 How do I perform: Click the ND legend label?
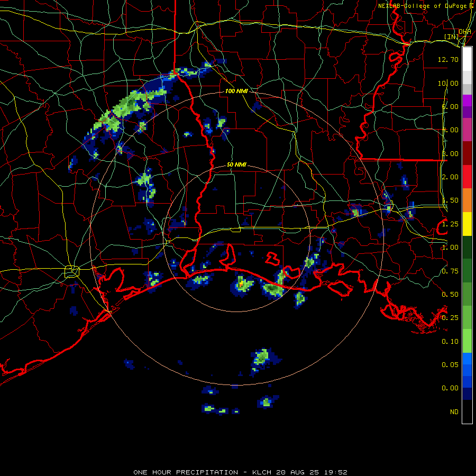[454, 412]
